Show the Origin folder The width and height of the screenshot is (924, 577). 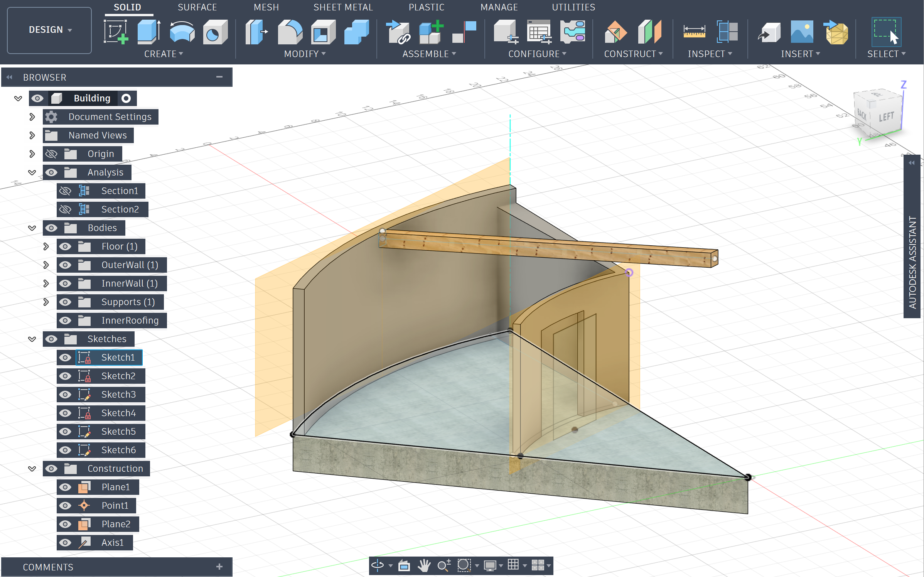(x=51, y=154)
